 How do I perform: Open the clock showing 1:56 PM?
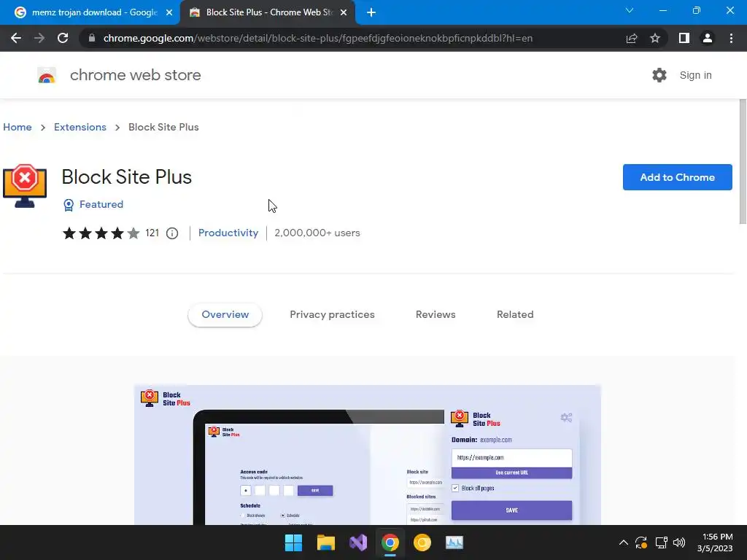[x=715, y=542]
